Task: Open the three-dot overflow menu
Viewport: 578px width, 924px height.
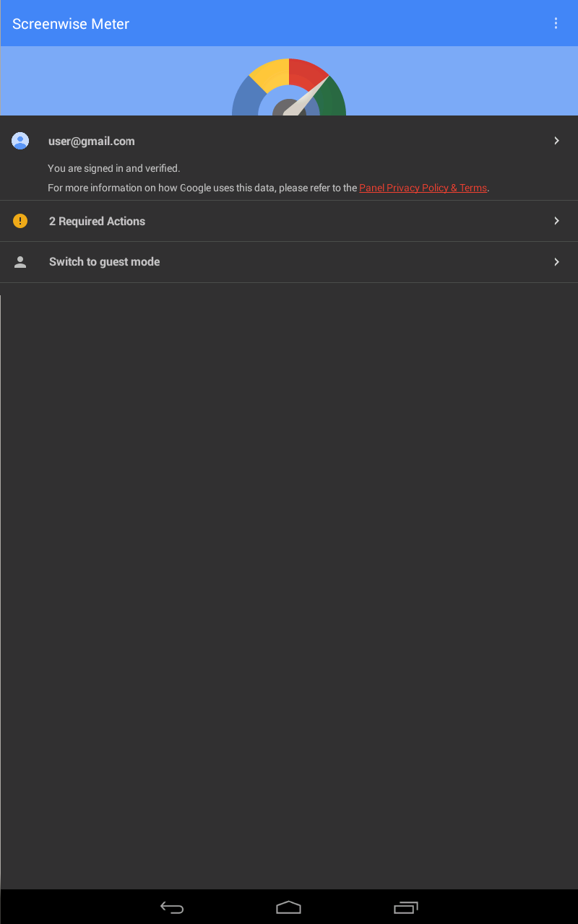Action: (x=556, y=23)
